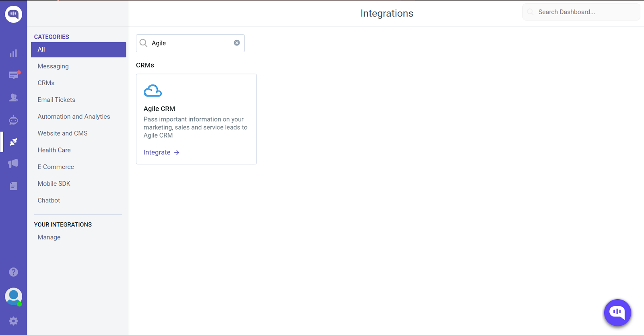Open the bot icon in the sidebar
Viewport: 644px width, 335px height.
click(13, 120)
